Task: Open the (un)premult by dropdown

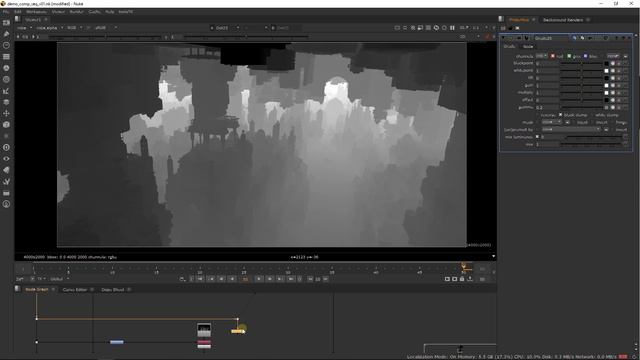Action: tap(571, 129)
